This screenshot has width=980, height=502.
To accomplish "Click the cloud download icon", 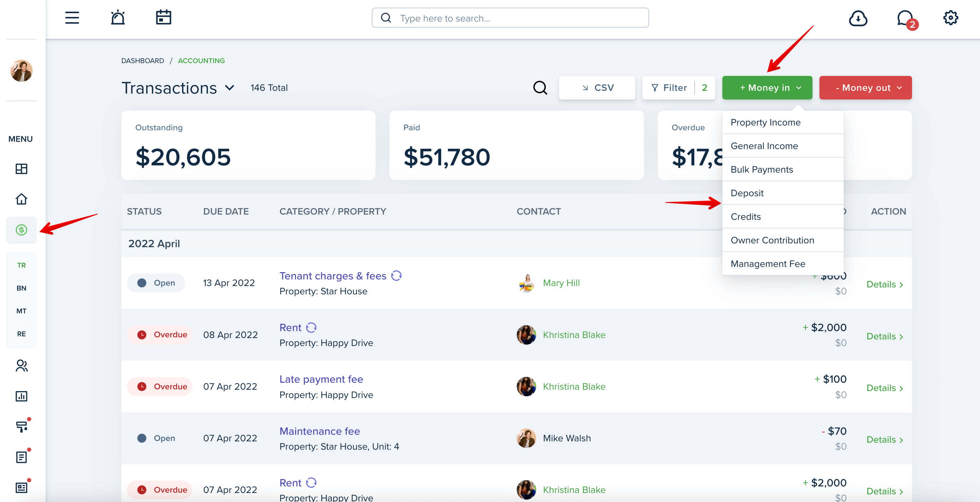I will pyautogui.click(x=858, y=18).
